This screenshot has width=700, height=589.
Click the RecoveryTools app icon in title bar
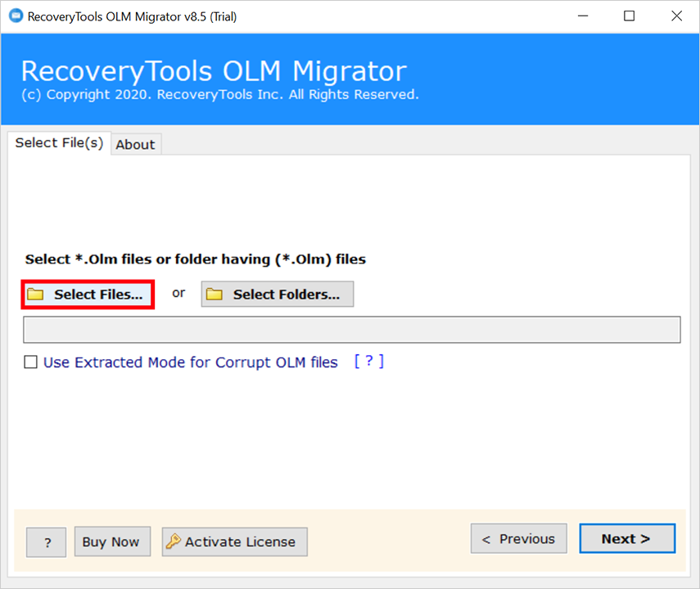(16, 16)
